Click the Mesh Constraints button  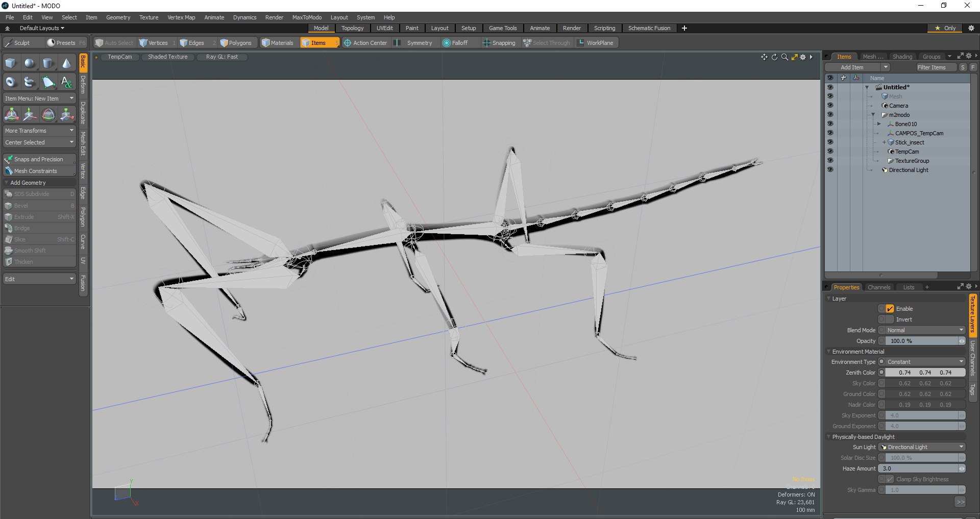click(39, 171)
